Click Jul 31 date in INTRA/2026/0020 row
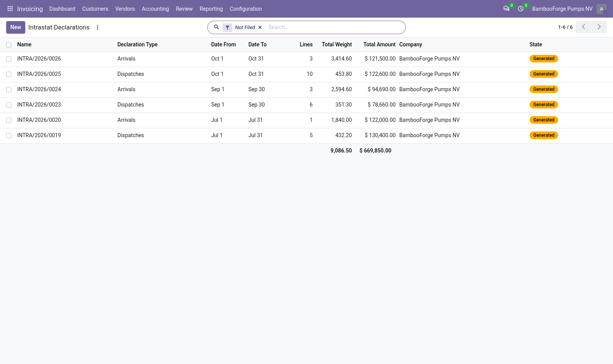 click(x=256, y=120)
